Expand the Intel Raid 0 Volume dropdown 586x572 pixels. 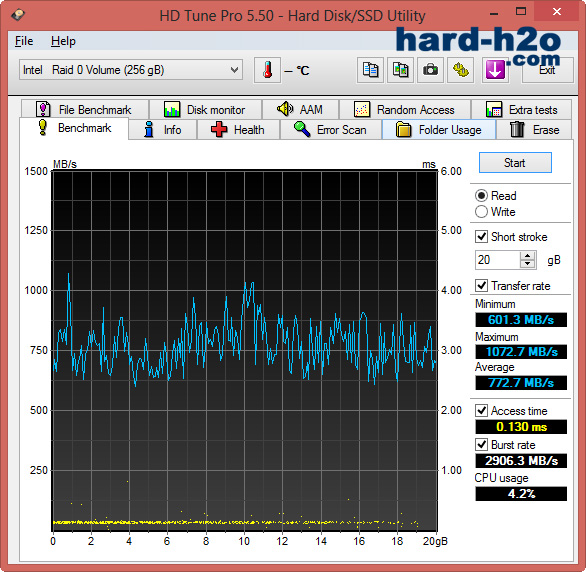pos(131,70)
